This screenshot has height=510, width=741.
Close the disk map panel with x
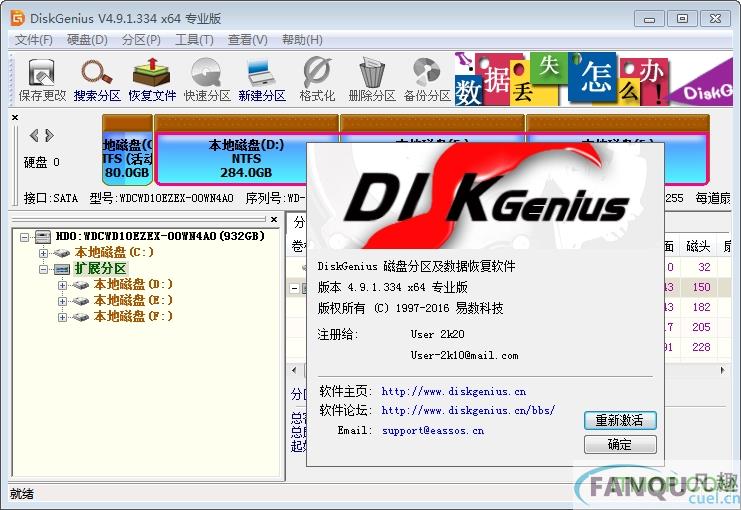coord(15,117)
